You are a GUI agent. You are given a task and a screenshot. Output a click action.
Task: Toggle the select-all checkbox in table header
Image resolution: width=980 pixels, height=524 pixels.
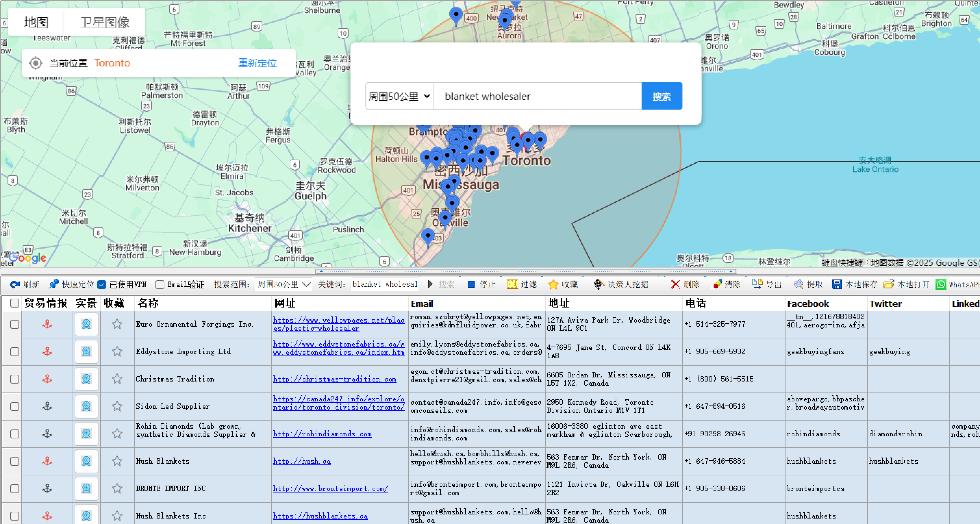click(x=14, y=303)
